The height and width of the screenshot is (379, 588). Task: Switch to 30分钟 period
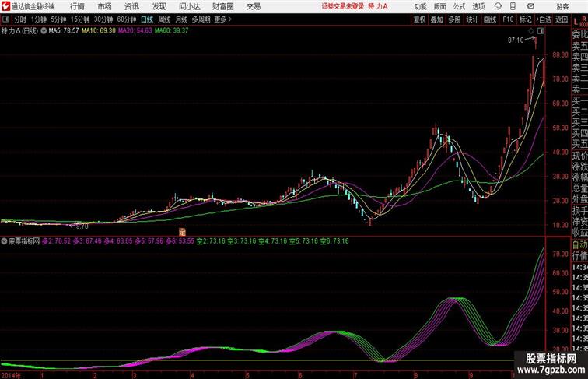[x=103, y=19]
